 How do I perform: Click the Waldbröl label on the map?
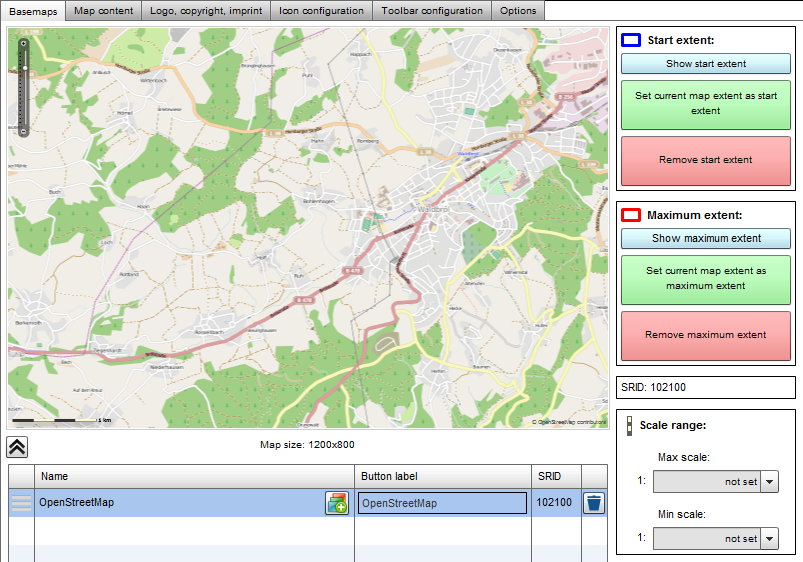(x=433, y=210)
